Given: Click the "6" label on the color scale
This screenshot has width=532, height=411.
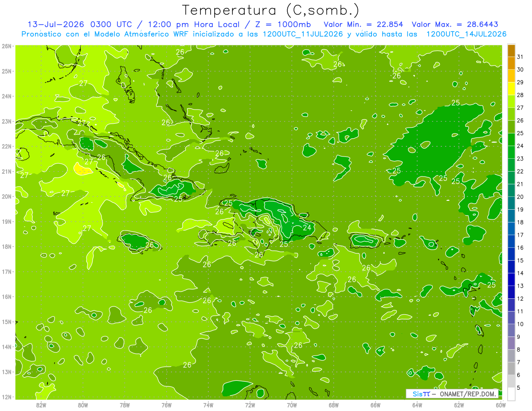Looking at the screenshot, I should point(519,375).
